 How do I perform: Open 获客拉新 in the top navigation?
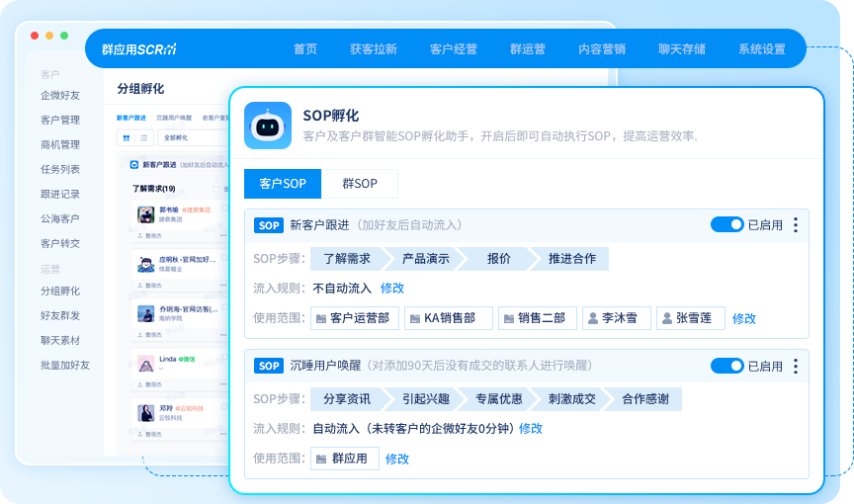[374, 49]
